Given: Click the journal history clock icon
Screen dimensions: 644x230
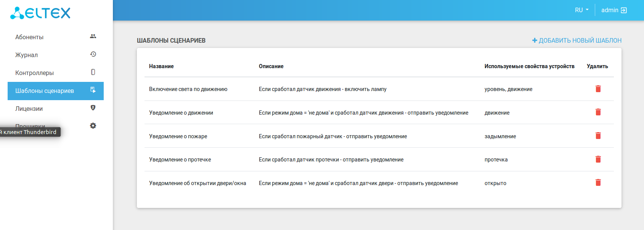Looking at the screenshot, I should pyautogui.click(x=93, y=54).
